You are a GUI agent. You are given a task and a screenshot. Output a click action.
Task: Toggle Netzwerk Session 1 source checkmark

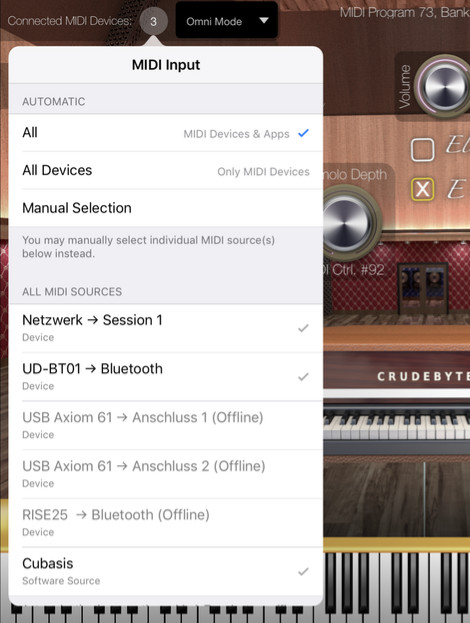tap(303, 328)
